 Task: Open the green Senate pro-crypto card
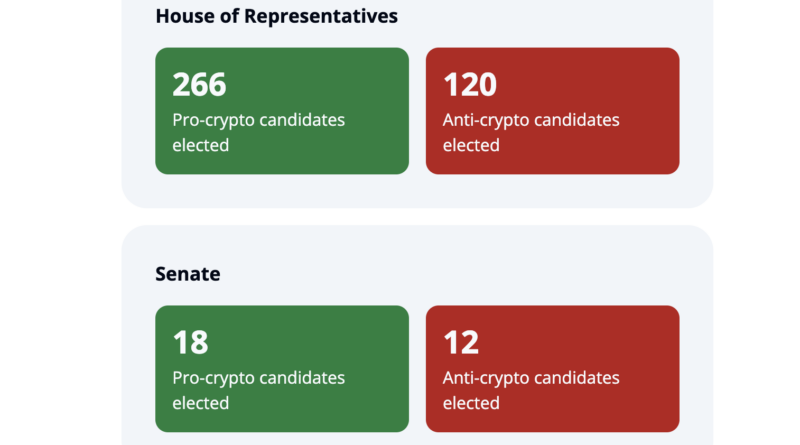(282, 369)
